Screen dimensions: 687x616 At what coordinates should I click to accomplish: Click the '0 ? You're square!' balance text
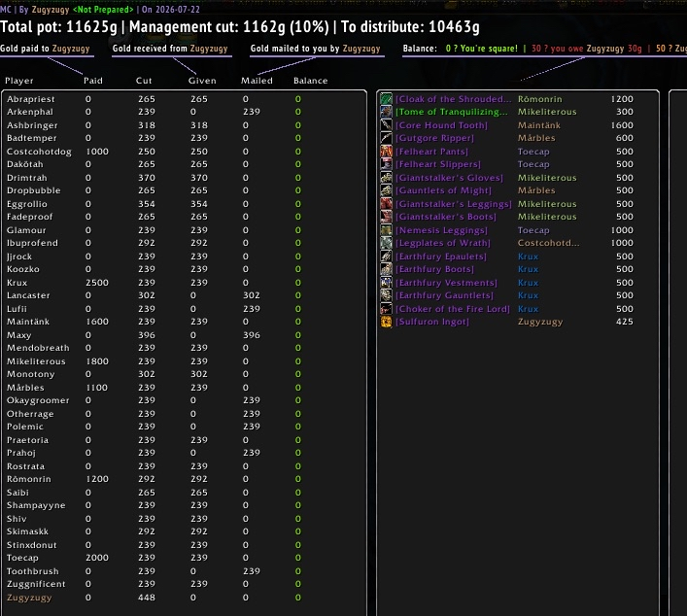(482, 49)
